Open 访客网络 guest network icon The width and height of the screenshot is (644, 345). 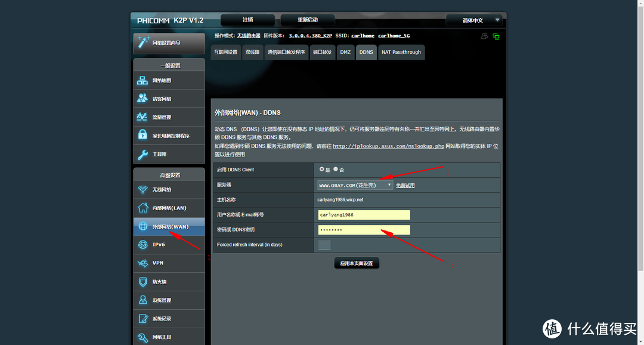coord(143,98)
